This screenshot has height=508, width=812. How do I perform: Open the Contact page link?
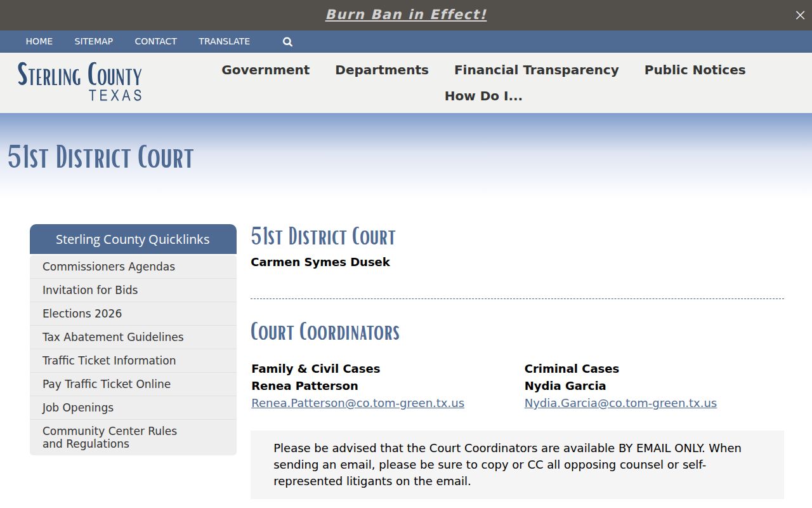coord(156,41)
